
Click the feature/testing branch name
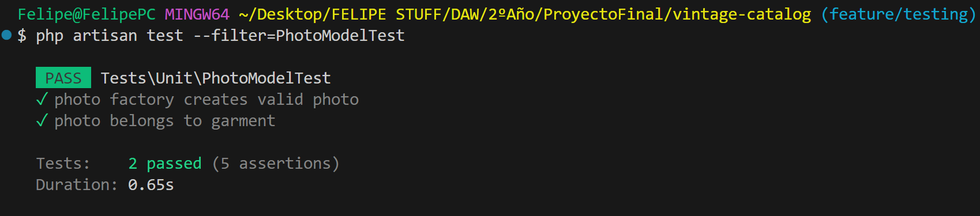pyautogui.click(x=898, y=14)
